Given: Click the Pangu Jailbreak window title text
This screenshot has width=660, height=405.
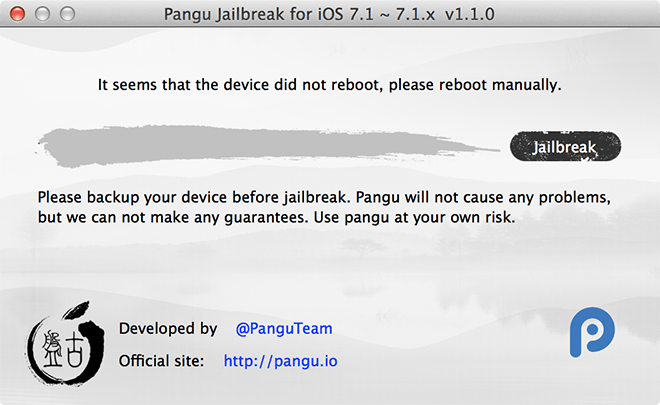Looking at the screenshot, I should click(329, 14).
